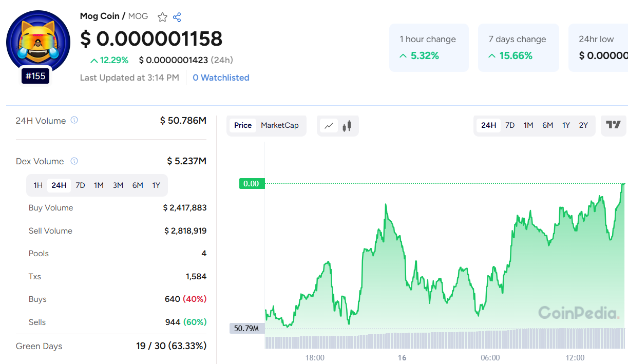Click Last Updated at 3:14 PM

click(129, 78)
